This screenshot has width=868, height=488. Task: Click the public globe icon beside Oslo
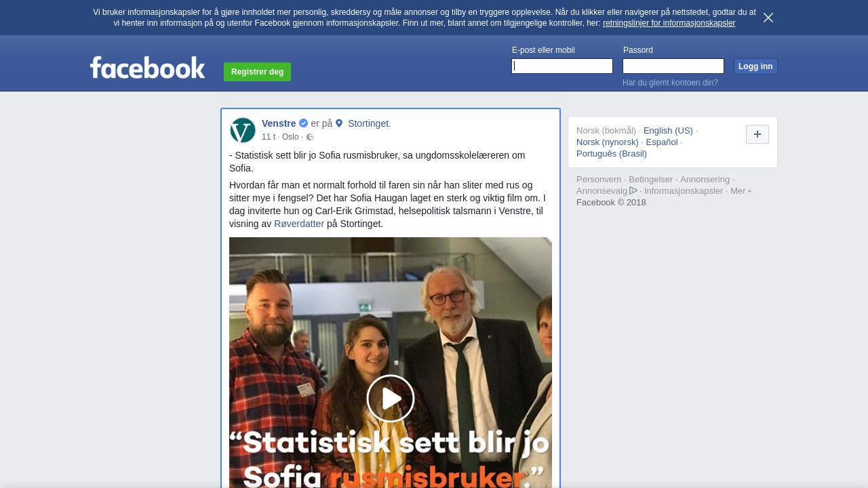coord(310,137)
